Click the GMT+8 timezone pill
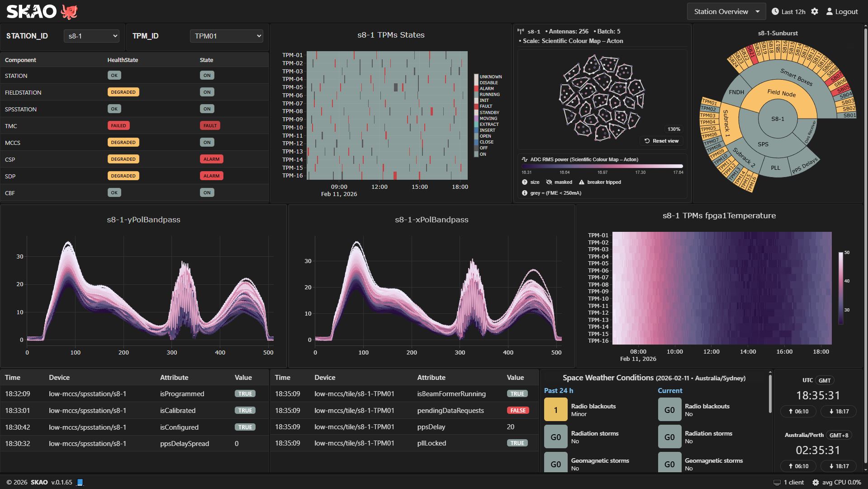The width and height of the screenshot is (868, 489). click(839, 435)
